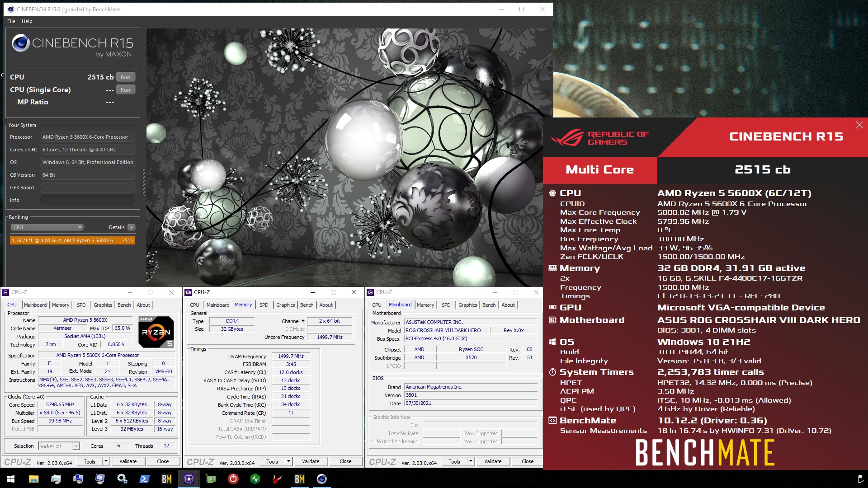Screen dimensions: 868x488
Task: Expand Tools dropdown arrow in CPU-Z CPU window
Action: (106, 461)
